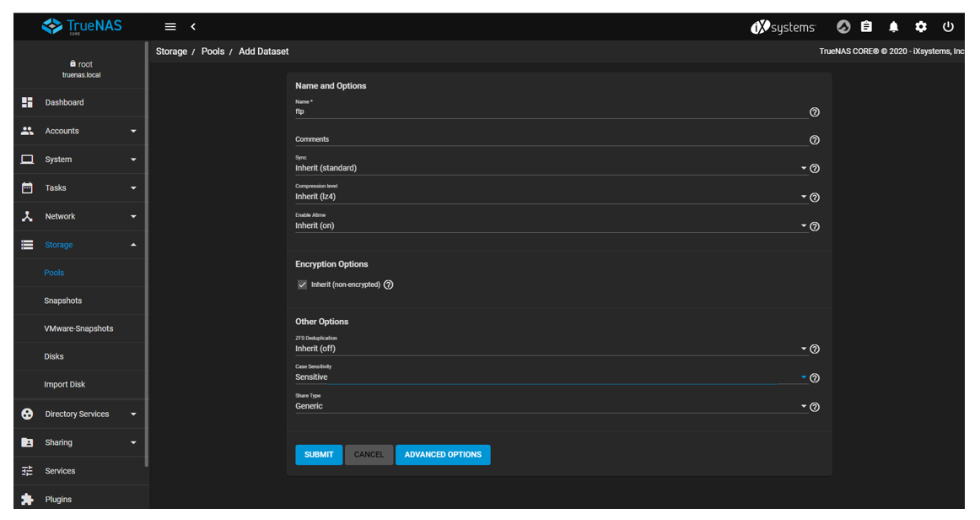This screenshot has width=980, height=520.
Task: Expand the Tasks menu arrow
Action: 133,187
